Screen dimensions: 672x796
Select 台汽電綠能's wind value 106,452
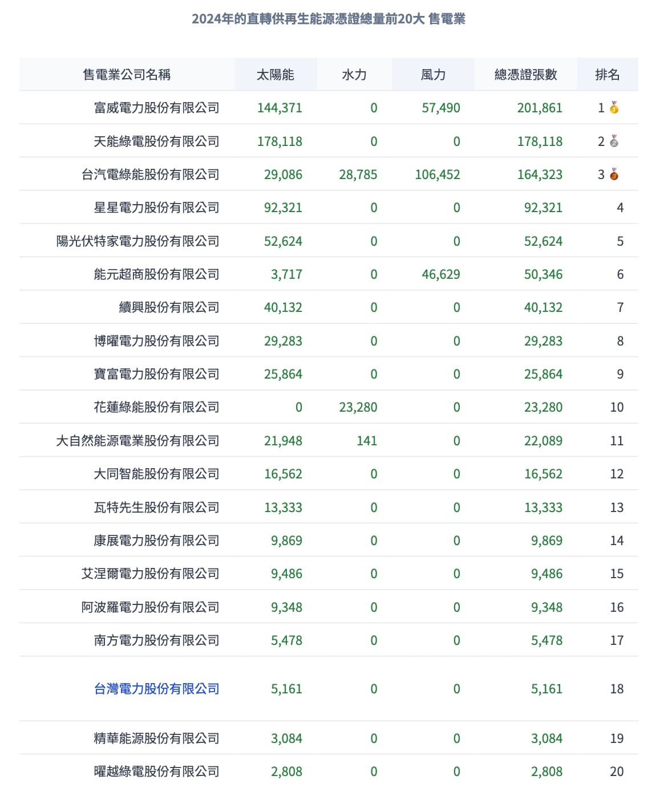[437, 174]
